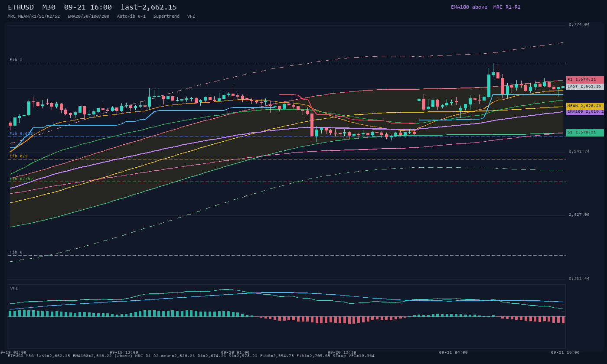This screenshot has width=607, height=364.
Task: Select the Fib 1 level label
Action: click(16, 60)
